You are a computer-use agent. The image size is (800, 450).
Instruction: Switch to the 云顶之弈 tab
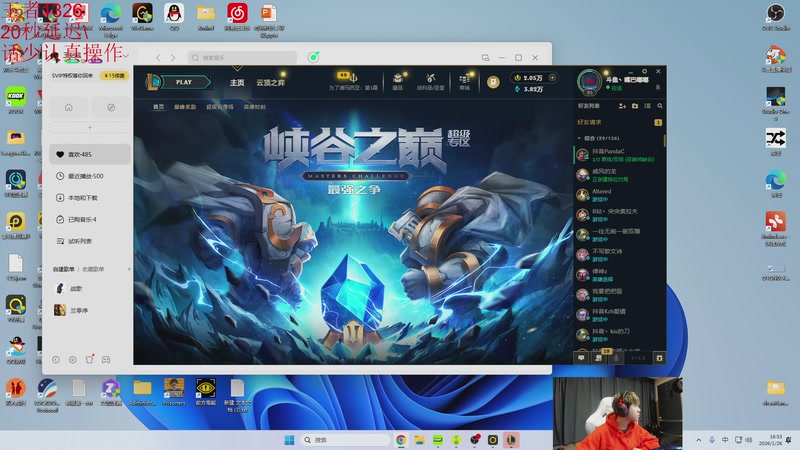pos(270,83)
